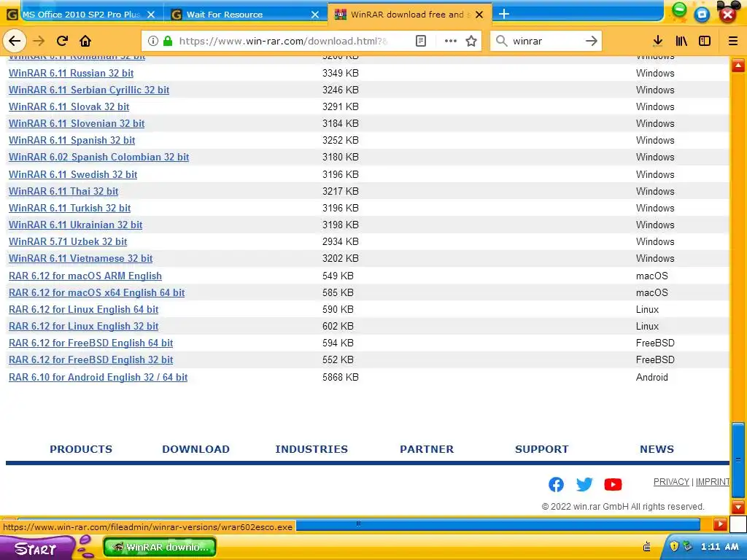The height and width of the screenshot is (560, 747).
Task: Download RAR 6.12 for macOS ARM English
Action: [x=85, y=276]
